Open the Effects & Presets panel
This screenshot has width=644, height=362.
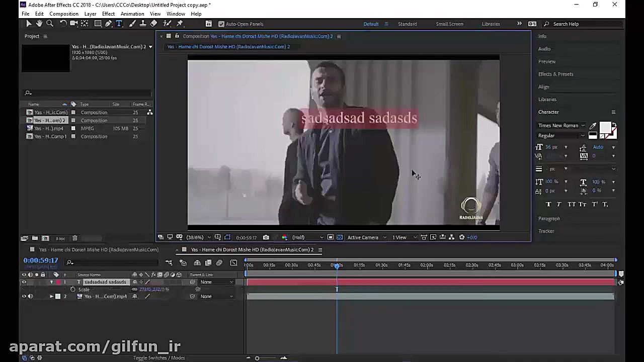click(x=555, y=74)
